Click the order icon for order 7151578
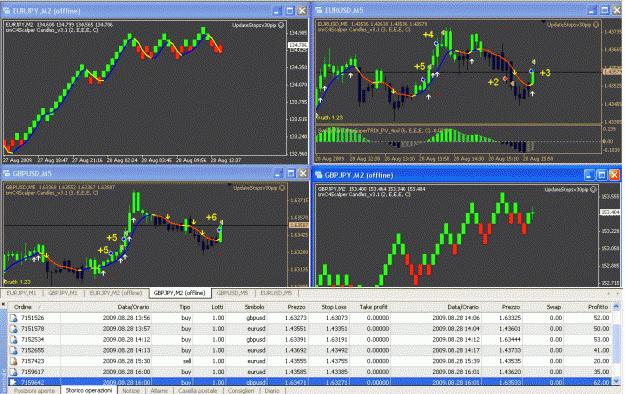The width and height of the screenshot is (625, 394). (14, 329)
